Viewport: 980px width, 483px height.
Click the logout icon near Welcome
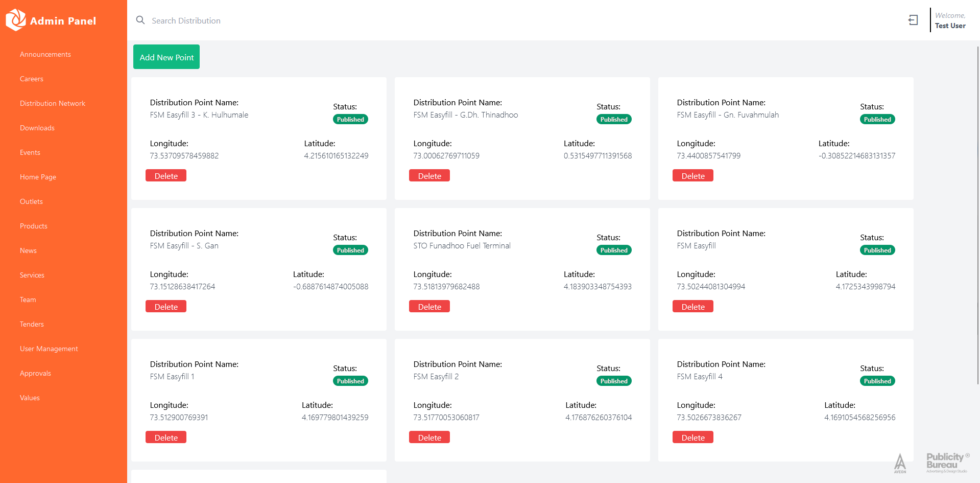[x=913, y=20]
